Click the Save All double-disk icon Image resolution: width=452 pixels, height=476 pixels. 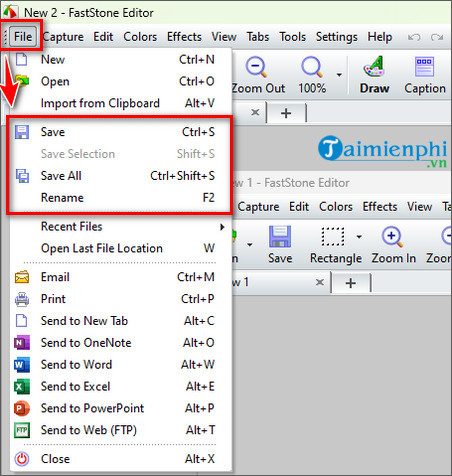tap(22, 176)
